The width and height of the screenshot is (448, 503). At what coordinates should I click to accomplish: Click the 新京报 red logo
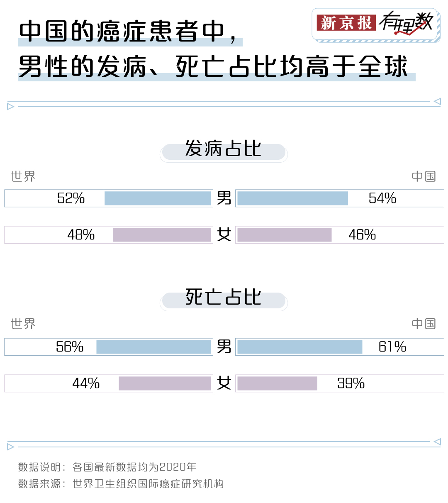tap(346, 23)
